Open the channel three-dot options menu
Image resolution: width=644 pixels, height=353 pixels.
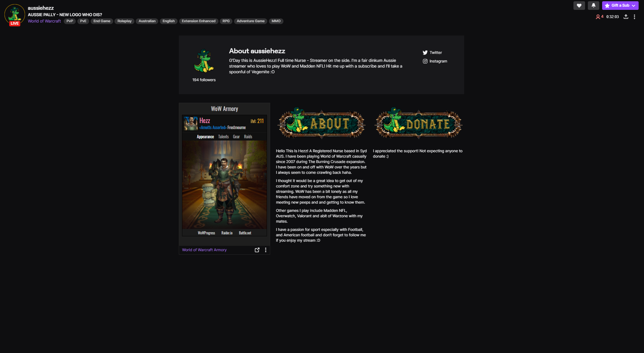click(634, 17)
